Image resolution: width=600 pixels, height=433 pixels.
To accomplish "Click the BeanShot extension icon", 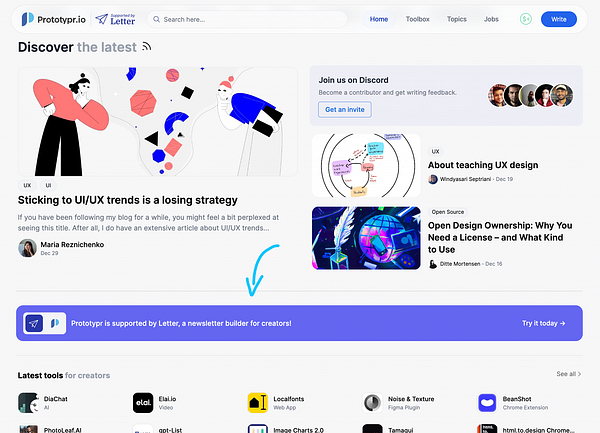I will [487, 403].
